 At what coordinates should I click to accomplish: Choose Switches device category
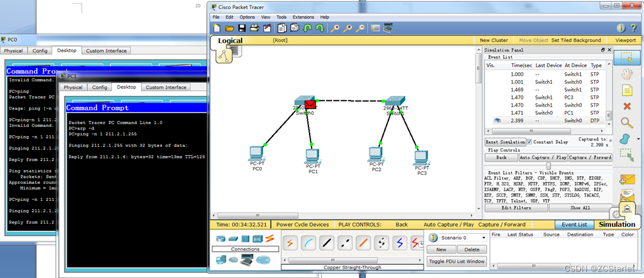click(233, 239)
